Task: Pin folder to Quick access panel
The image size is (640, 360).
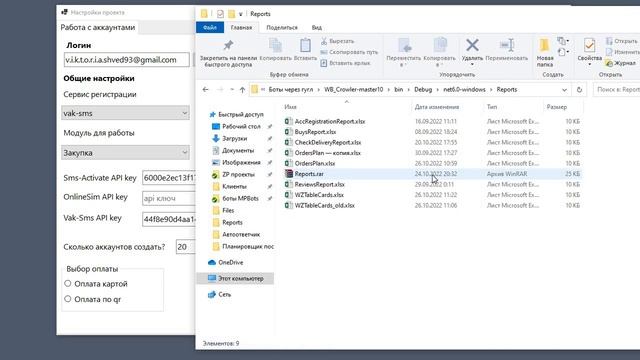Action: coord(228,53)
